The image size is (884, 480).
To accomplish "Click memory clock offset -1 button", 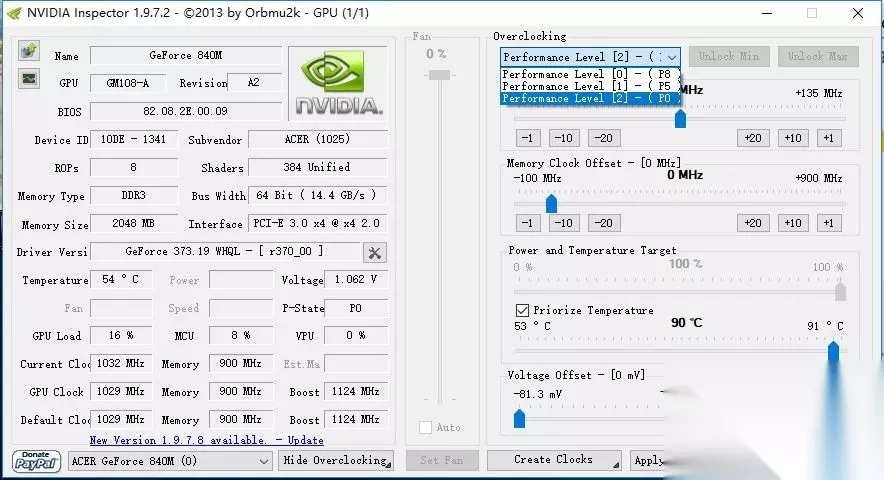I will pyautogui.click(x=528, y=223).
